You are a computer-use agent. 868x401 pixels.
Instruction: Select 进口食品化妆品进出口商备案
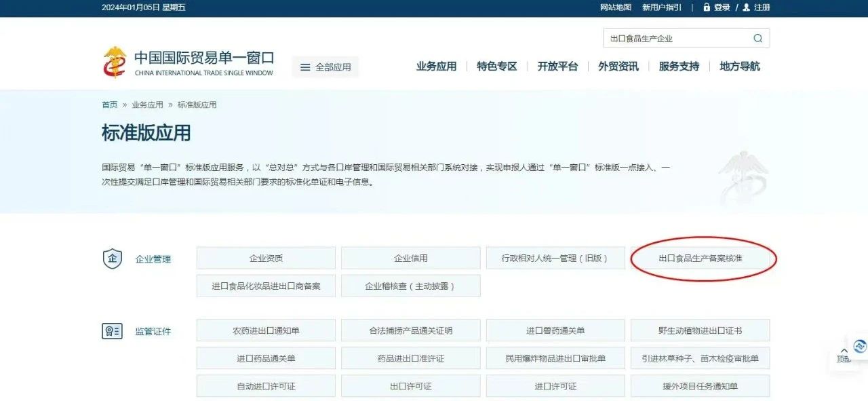[266, 286]
